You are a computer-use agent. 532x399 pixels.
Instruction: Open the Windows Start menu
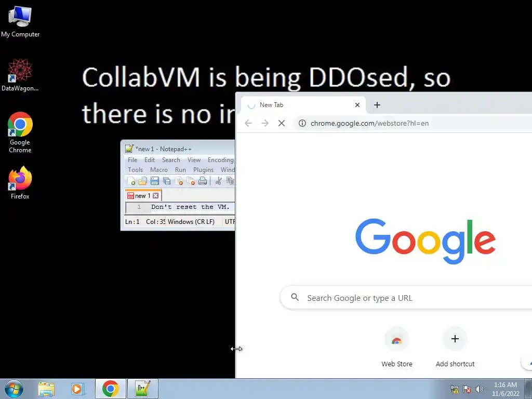14,389
